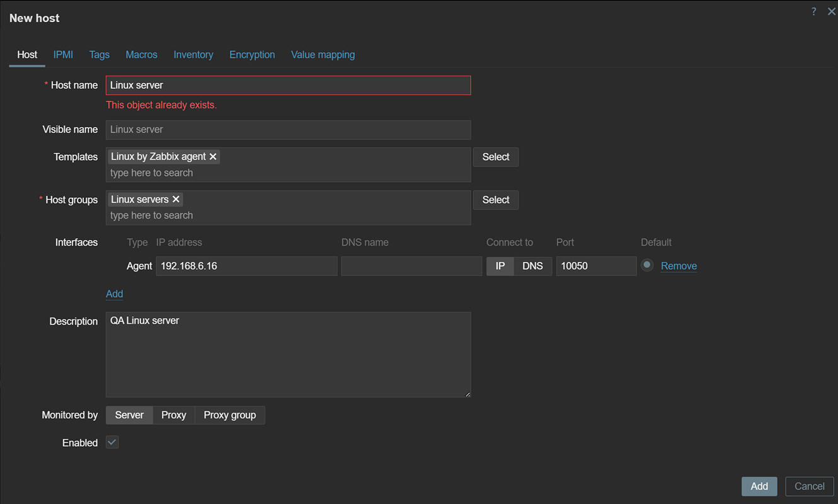Click the Add interface link
This screenshot has width=838, height=504.
115,294
